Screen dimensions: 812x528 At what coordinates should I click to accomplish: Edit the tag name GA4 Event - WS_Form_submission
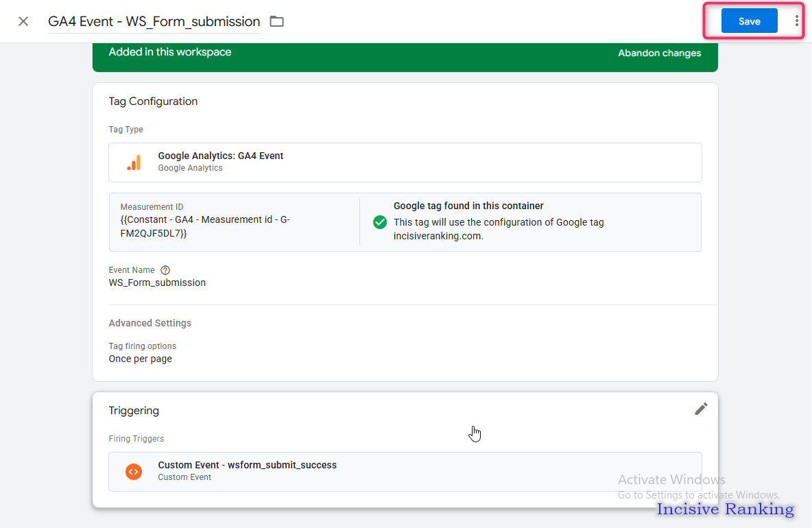[x=154, y=21]
